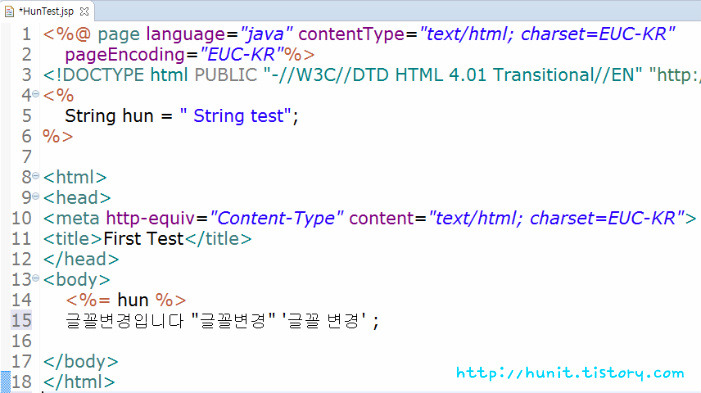Click line number 15 in gutter
The width and height of the screenshot is (701, 393).
click(21, 320)
